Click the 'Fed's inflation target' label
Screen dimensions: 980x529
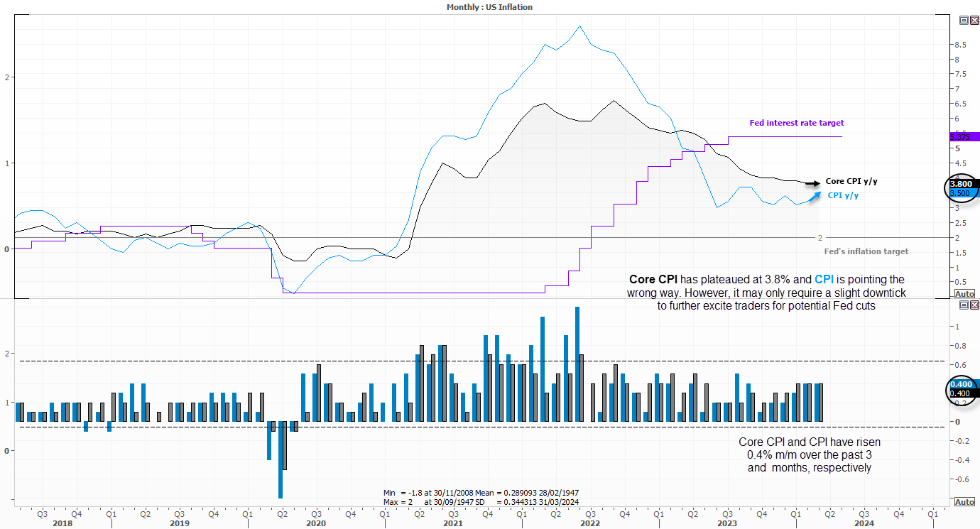point(866,251)
